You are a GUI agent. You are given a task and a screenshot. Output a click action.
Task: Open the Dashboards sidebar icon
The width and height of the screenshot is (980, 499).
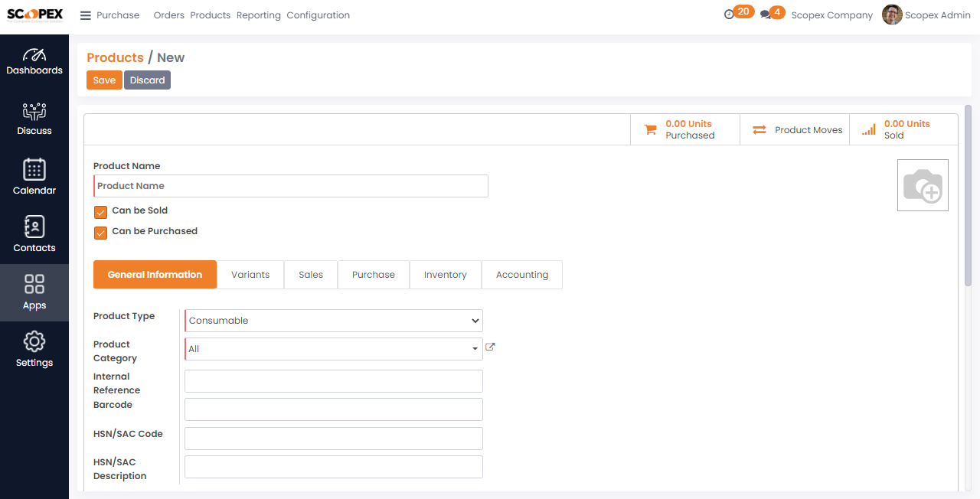coord(34,61)
